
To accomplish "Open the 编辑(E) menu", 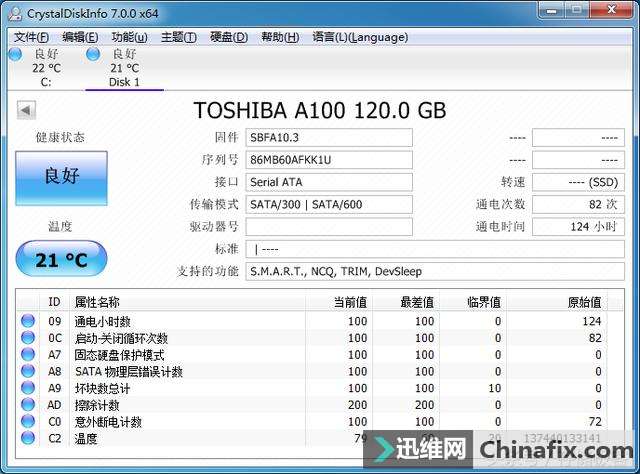I will [x=80, y=38].
